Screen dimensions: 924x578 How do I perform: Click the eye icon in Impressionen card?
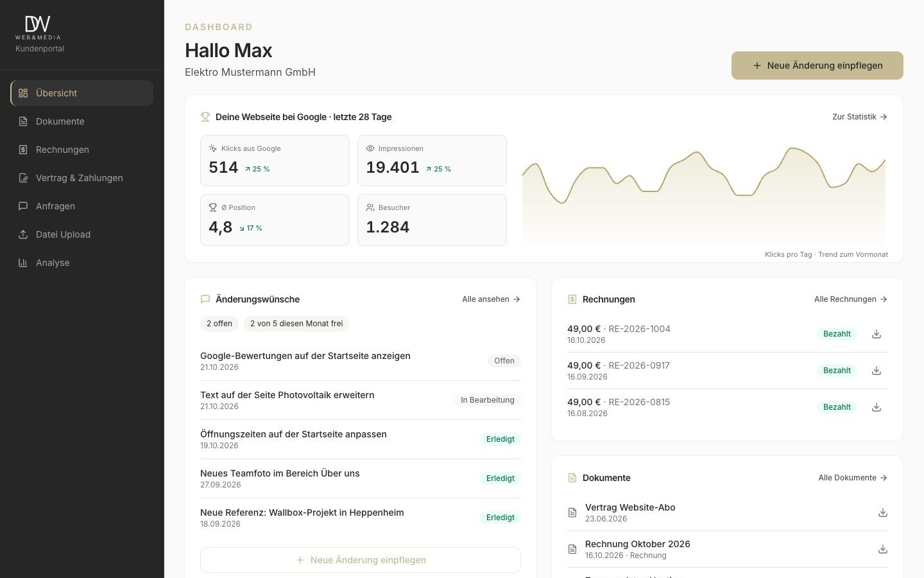point(370,148)
